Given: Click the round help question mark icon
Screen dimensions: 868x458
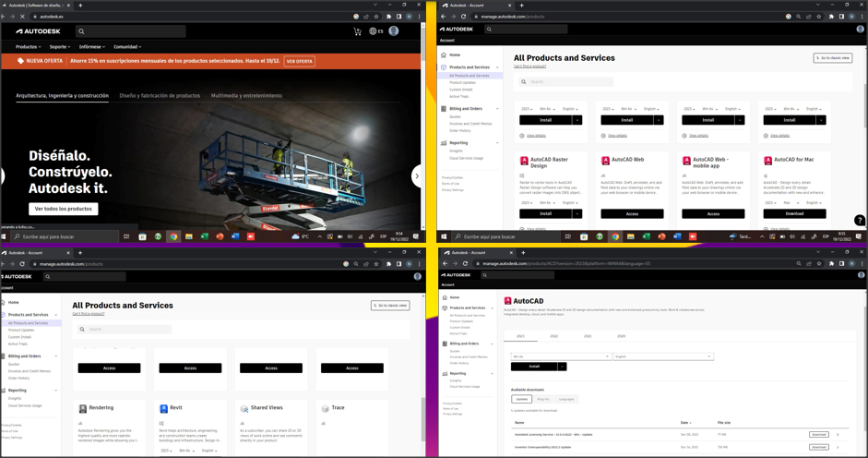Looking at the screenshot, I should click(x=859, y=220).
